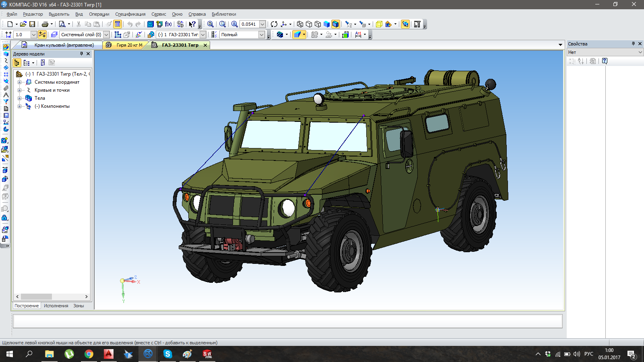
Task: Select the Построение tab
Action: [27, 306]
